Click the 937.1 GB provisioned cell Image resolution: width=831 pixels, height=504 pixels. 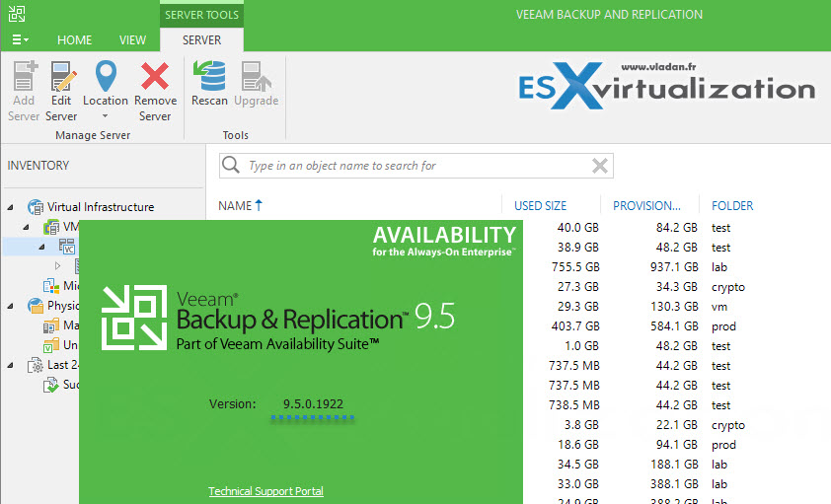[x=674, y=267]
